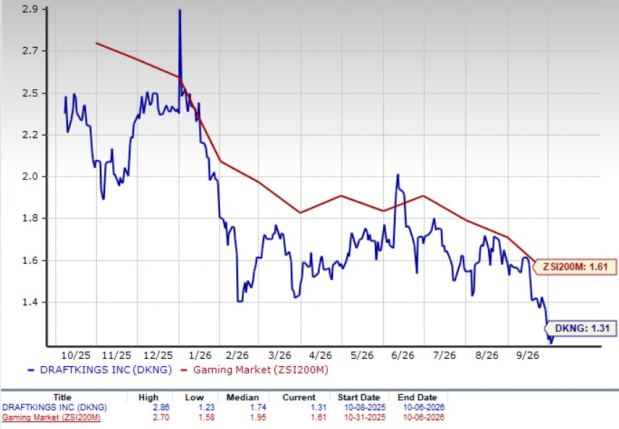Click the End Date column header
Screen dimensions: 619x429
pyautogui.click(x=417, y=397)
